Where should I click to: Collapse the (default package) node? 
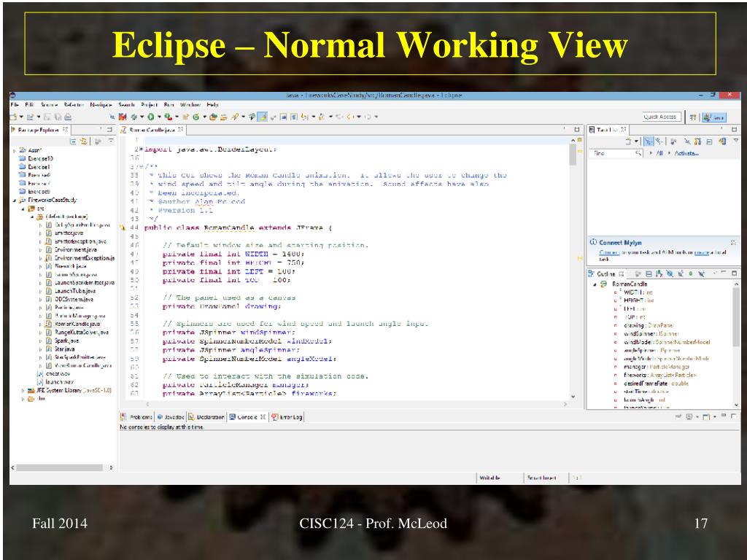click(x=32, y=217)
